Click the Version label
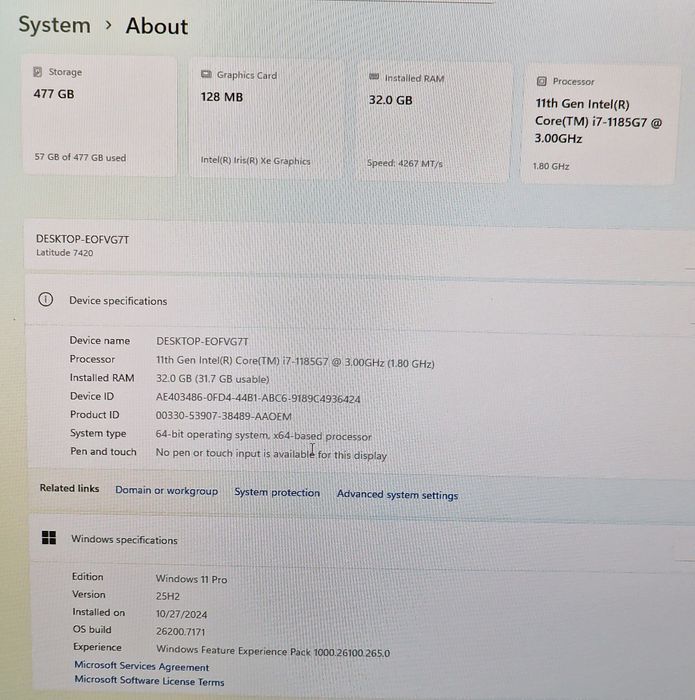695x700 pixels. 89,595
